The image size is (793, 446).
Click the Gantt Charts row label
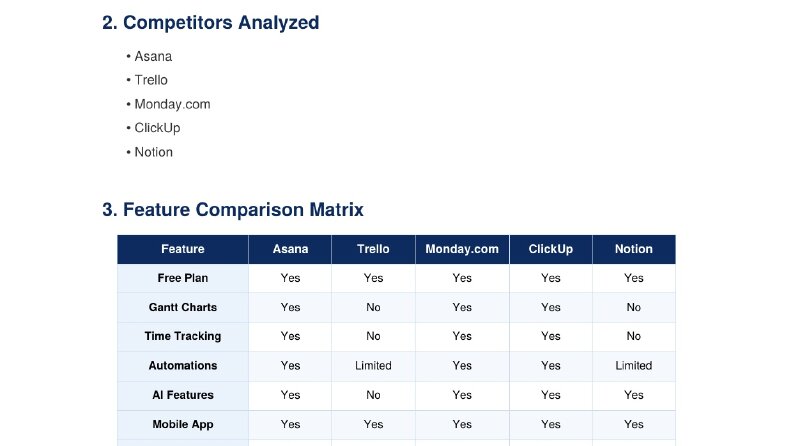point(183,307)
